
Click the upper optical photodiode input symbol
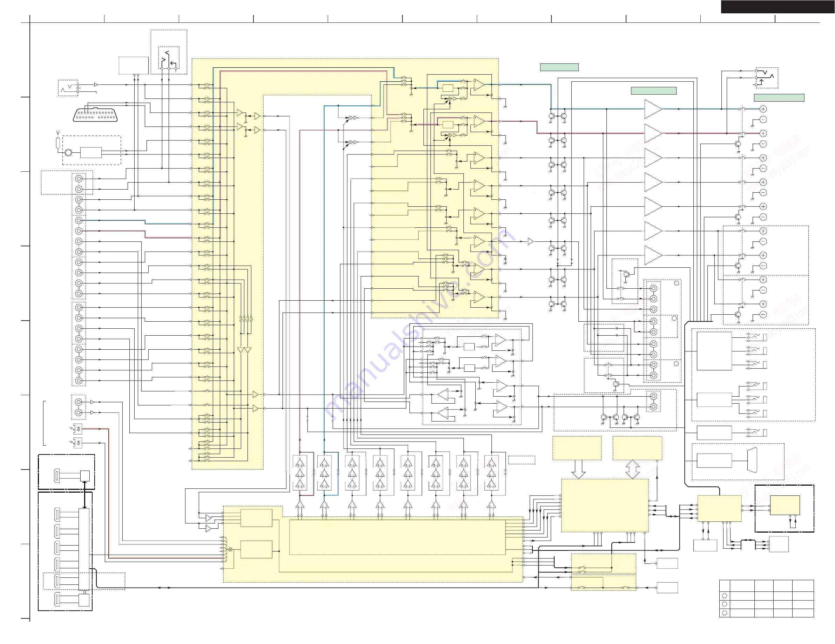tap(77, 429)
